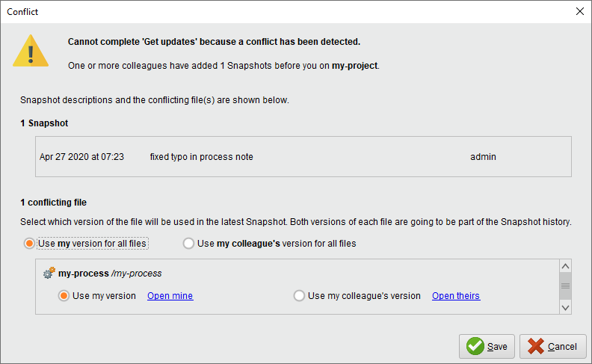Screen dimensions: 592x364
Task: Click the green checkmark icon on Save
Action: pos(475,346)
